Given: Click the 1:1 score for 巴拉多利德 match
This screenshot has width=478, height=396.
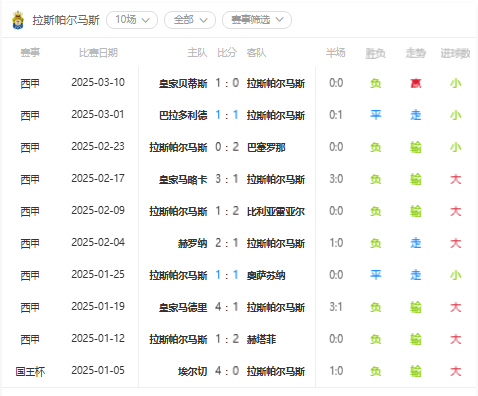Looking at the screenshot, I should [x=227, y=115].
